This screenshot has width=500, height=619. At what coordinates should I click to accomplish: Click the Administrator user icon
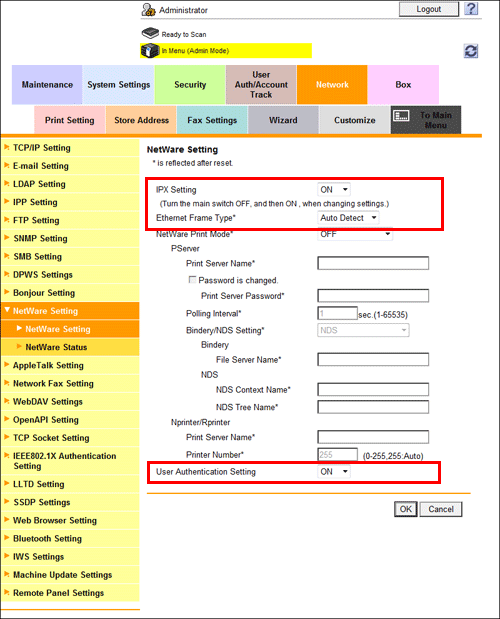pos(148,10)
